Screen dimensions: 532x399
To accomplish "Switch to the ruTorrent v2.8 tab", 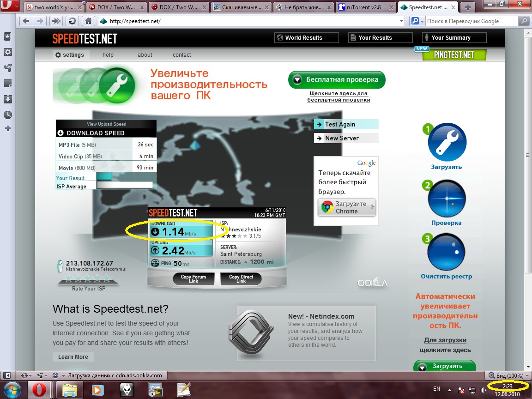I will pos(366,7).
